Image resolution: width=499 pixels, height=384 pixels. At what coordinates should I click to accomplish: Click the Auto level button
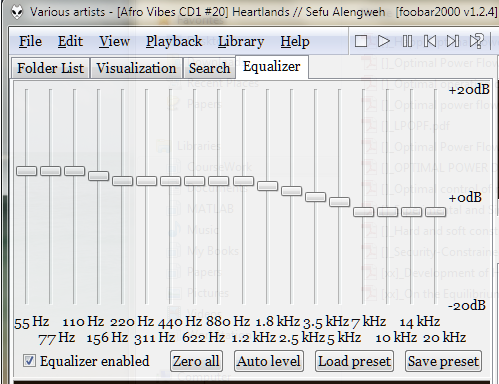(269, 361)
